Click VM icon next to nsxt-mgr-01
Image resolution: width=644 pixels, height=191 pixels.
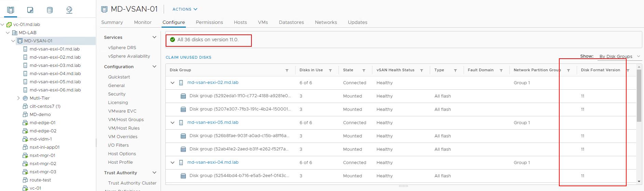(25, 156)
